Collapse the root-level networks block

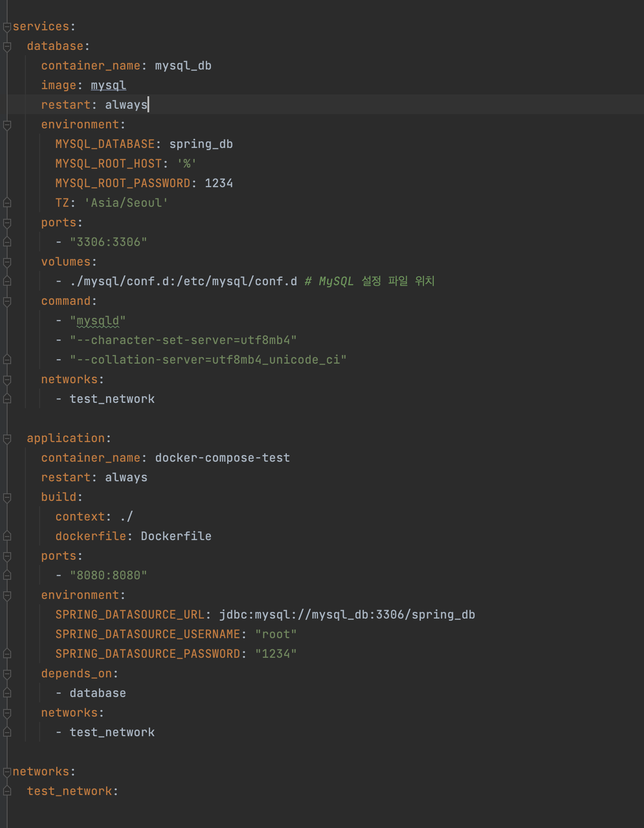[7, 772]
